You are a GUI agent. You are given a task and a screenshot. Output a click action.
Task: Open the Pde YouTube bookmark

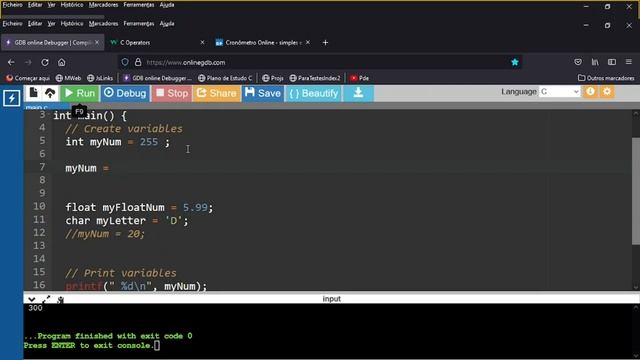[x=359, y=78]
